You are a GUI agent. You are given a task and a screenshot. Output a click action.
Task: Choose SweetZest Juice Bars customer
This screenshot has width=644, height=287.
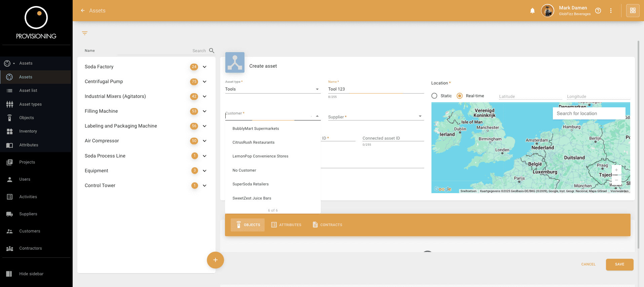click(273, 198)
